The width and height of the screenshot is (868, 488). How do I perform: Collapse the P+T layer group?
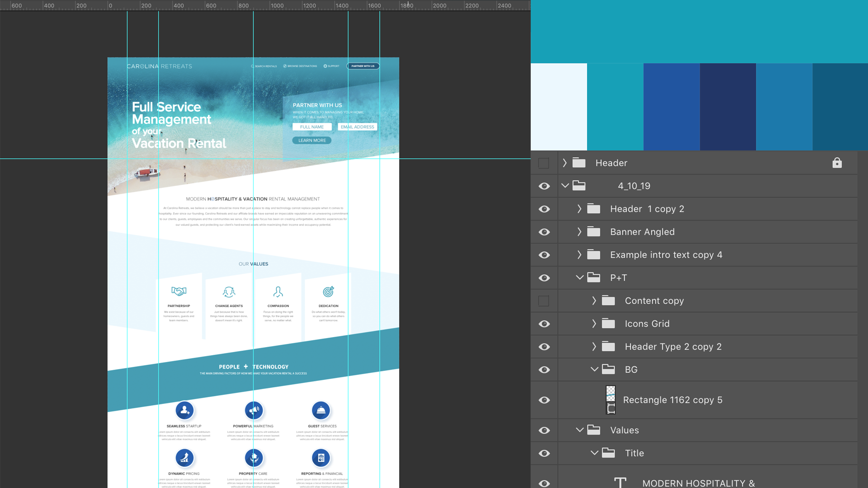(x=580, y=277)
